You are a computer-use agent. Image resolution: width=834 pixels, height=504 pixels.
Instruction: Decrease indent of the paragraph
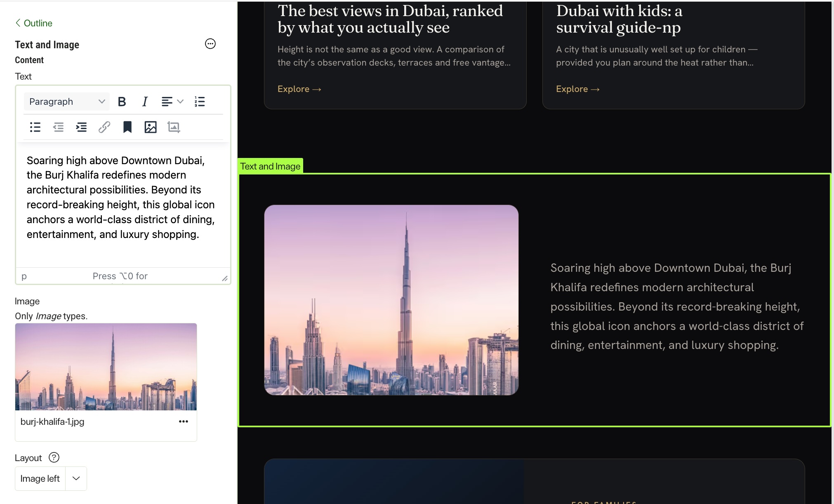click(x=58, y=127)
